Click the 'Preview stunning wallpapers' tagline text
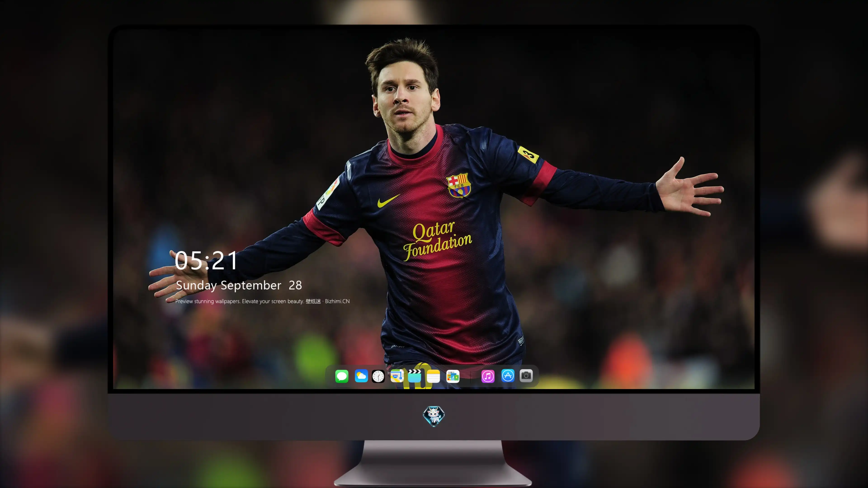Screen dimensions: 868x488 [x=262, y=301]
